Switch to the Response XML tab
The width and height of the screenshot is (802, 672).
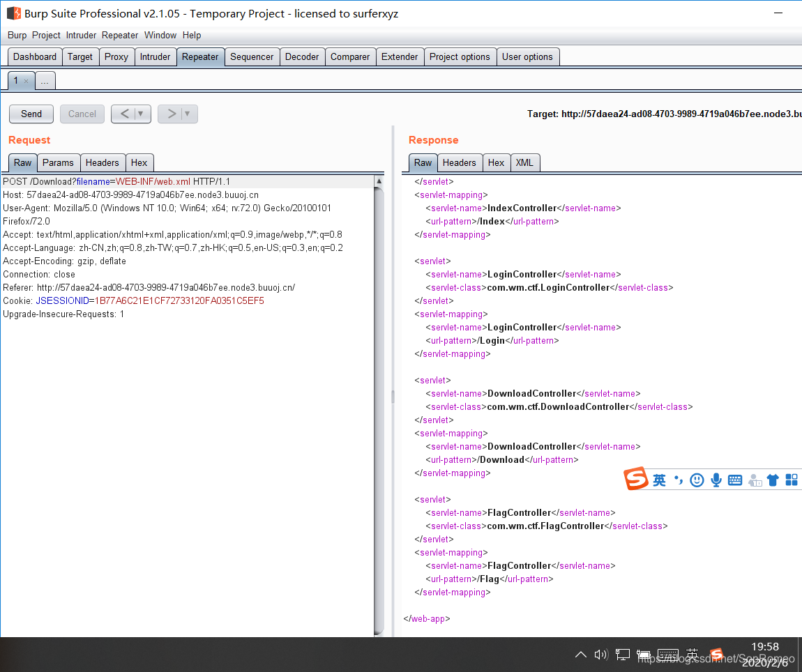[x=524, y=162]
